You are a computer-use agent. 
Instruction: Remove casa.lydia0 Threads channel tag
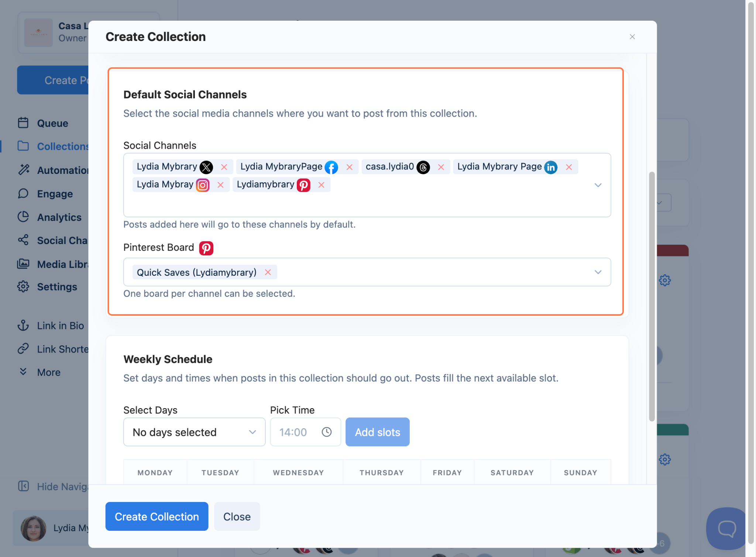pos(441,167)
